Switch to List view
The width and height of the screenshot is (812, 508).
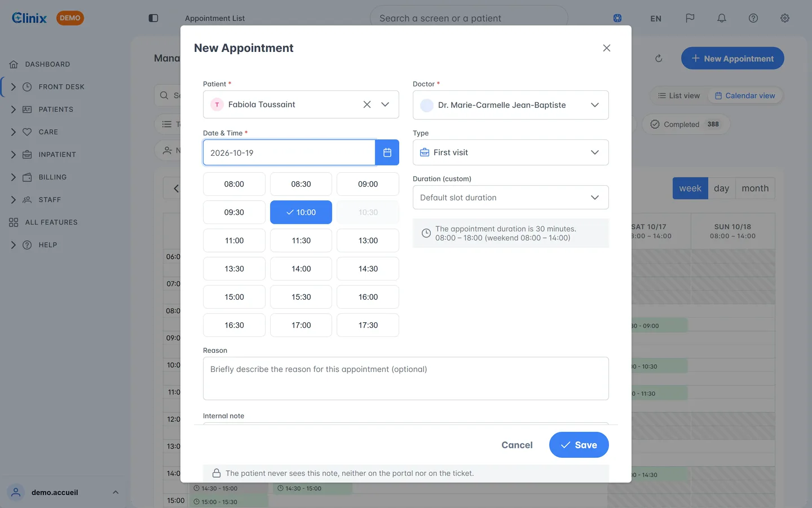coord(679,95)
